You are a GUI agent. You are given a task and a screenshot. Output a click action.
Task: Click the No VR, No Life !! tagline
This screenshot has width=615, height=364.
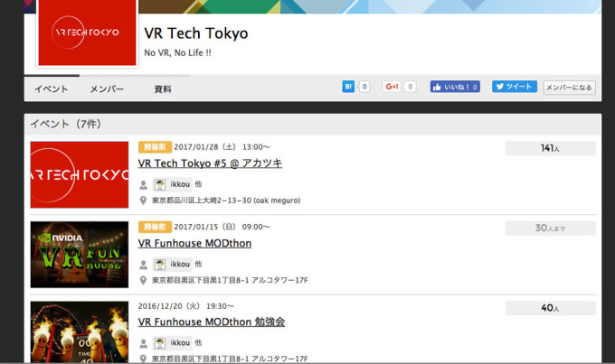(x=177, y=53)
